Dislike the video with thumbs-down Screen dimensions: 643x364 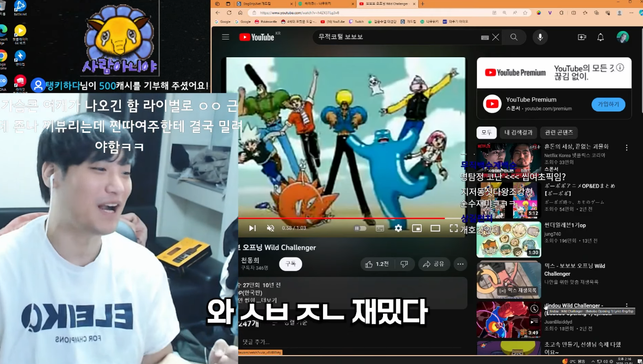pyautogui.click(x=404, y=264)
